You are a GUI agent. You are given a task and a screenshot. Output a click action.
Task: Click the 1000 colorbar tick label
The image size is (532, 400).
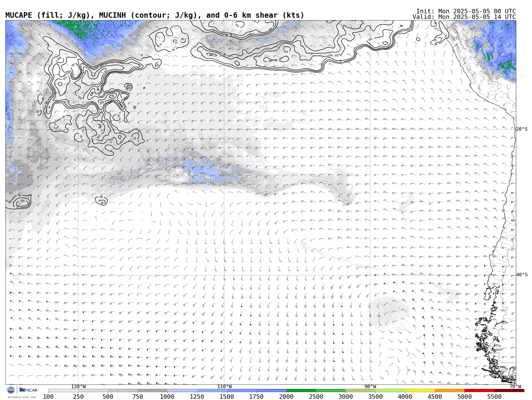tap(167, 397)
